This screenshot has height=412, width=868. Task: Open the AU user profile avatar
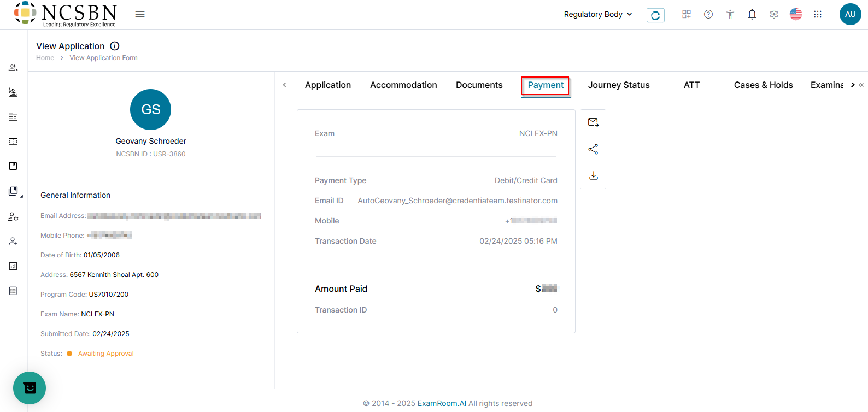tap(850, 14)
